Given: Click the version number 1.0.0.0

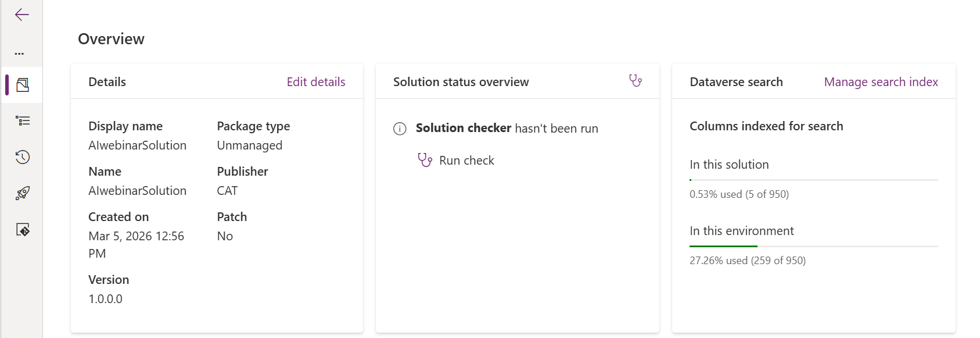Looking at the screenshot, I should pyautogui.click(x=105, y=299).
